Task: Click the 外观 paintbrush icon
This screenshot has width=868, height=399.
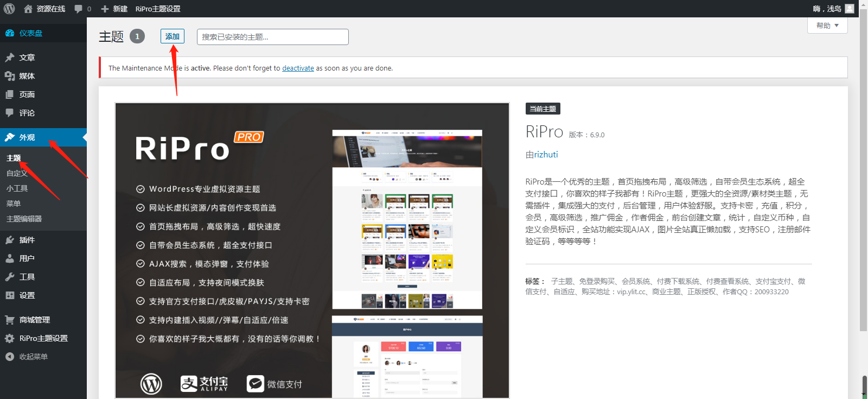Action: click(10, 137)
